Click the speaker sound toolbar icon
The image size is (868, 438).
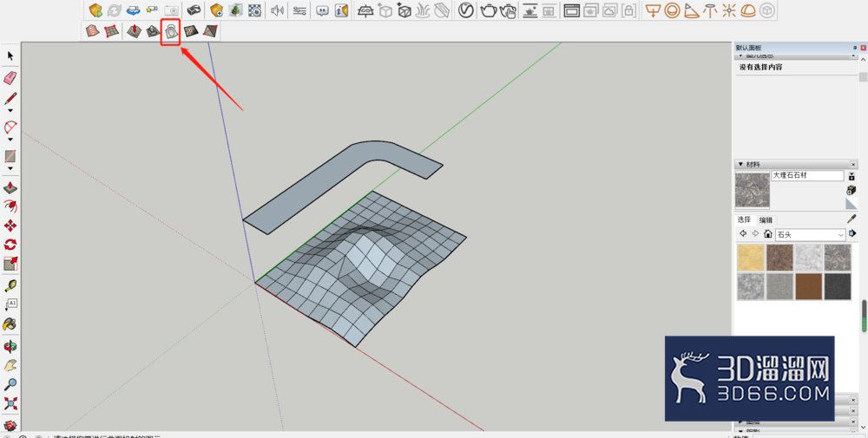[278, 10]
